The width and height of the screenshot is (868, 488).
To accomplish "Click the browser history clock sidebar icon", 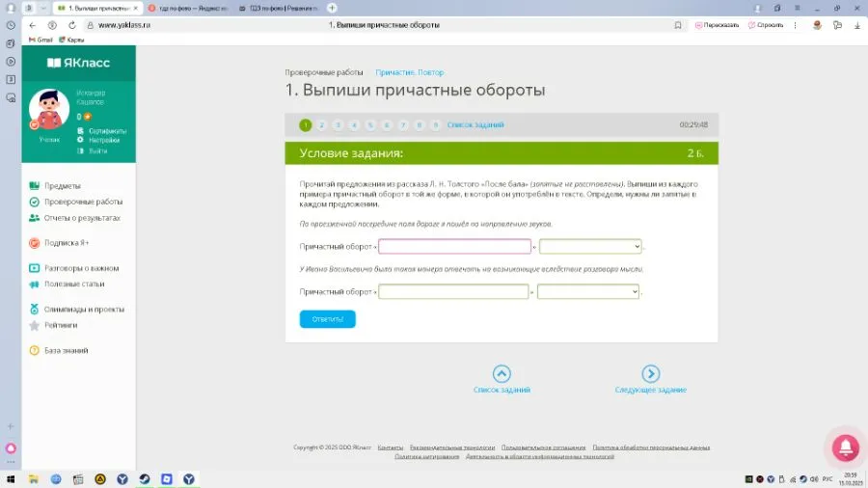I will (11, 25).
